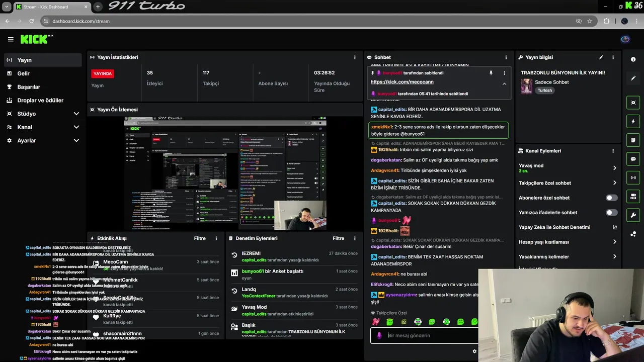Open the user avatar at top right
644x362 pixels.
pos(625,39)
